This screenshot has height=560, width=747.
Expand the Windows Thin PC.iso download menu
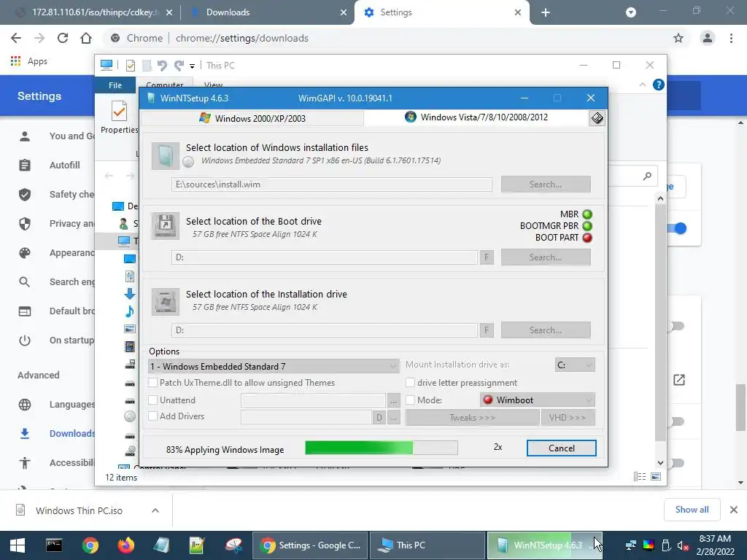click(x=155, y=510)
